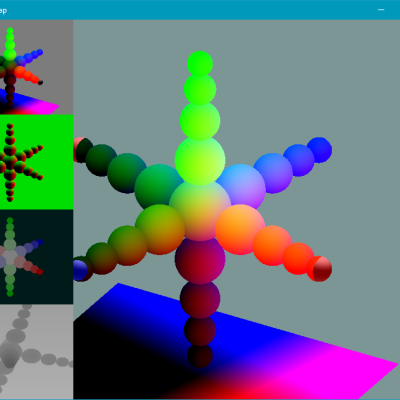Select the bright green background buffer thumbnail
The height and width of the screenshot is (400, 400).
[36, 162]
